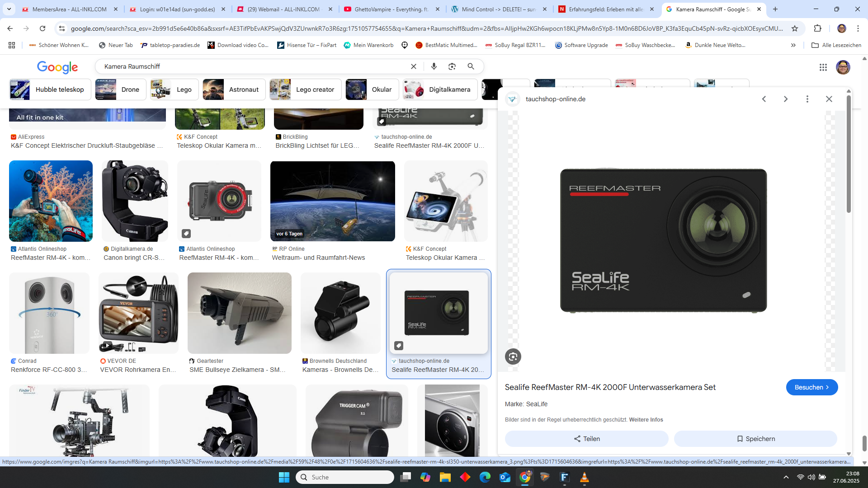
Task: Open volume control in system tray
Action: point(811,477)
